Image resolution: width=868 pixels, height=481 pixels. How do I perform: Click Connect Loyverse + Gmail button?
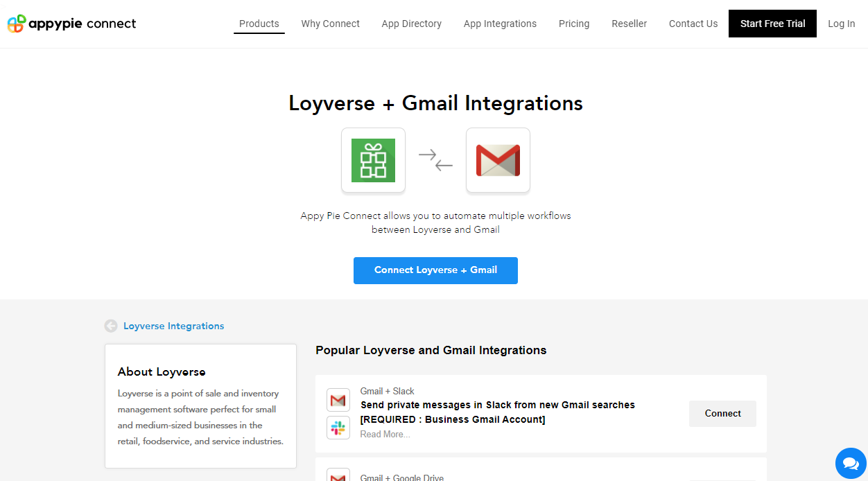click(435, 270)
